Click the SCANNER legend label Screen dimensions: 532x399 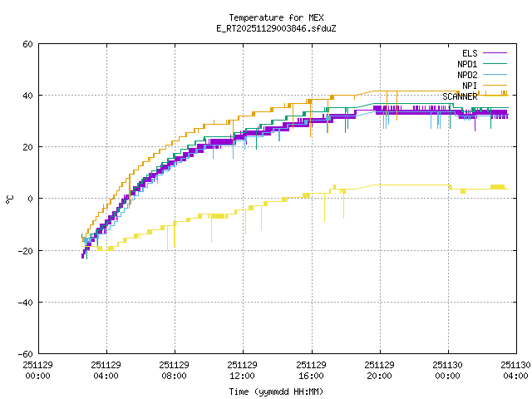click(x=460, y=96)
